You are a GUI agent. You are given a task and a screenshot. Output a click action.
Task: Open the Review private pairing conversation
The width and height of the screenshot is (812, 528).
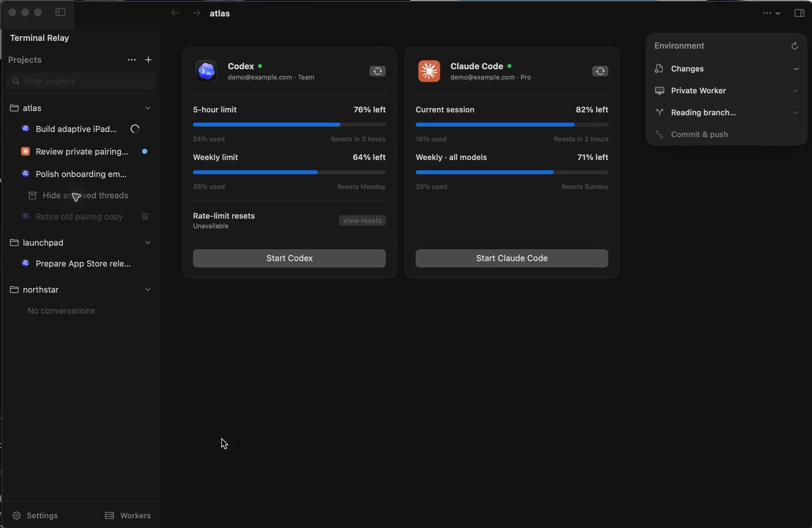click(82, 152)
